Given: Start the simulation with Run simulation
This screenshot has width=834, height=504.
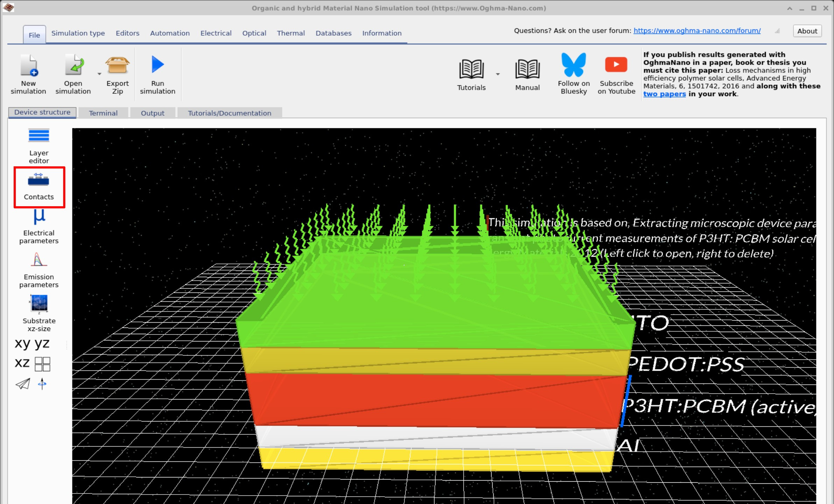Looking at the screenshot, I should pos(157,73).
